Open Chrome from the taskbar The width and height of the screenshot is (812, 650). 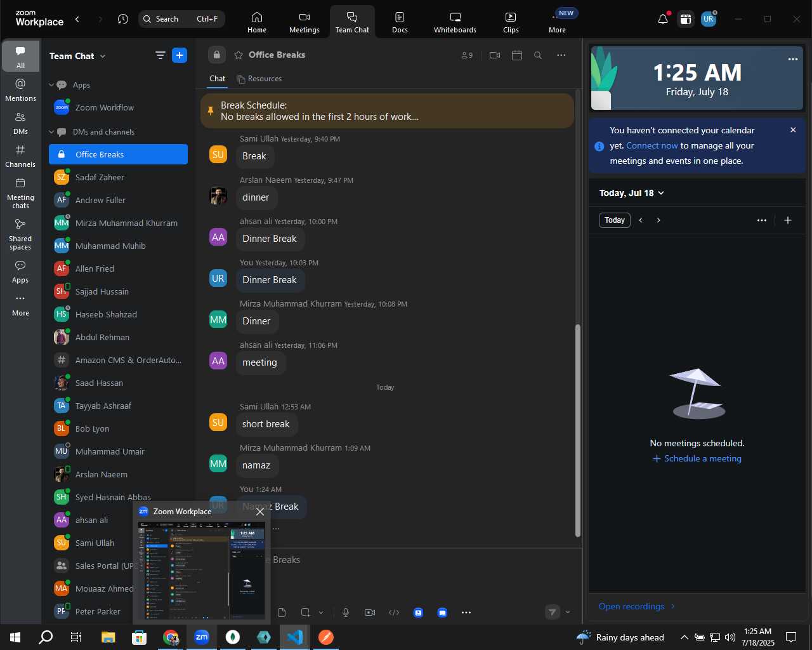(171, 637)
